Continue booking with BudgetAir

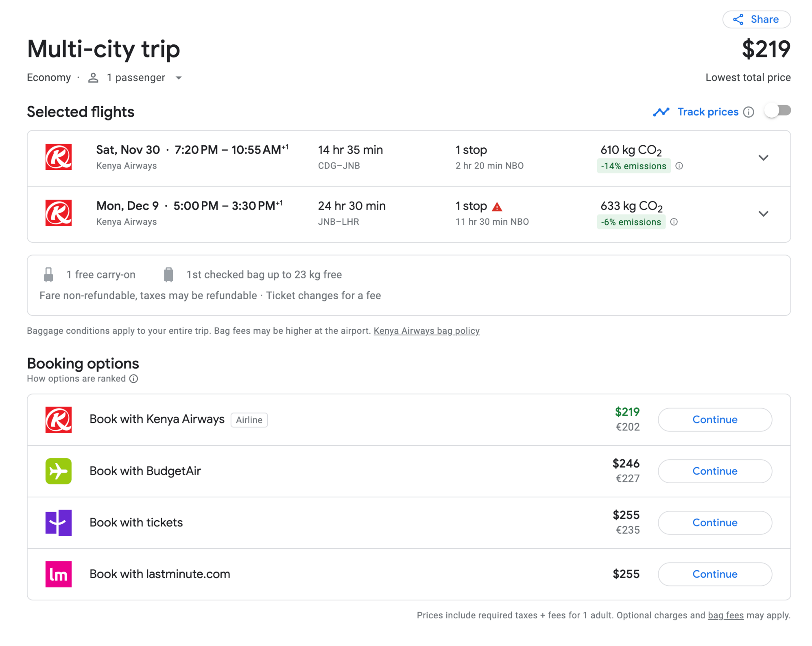(714, 471)
